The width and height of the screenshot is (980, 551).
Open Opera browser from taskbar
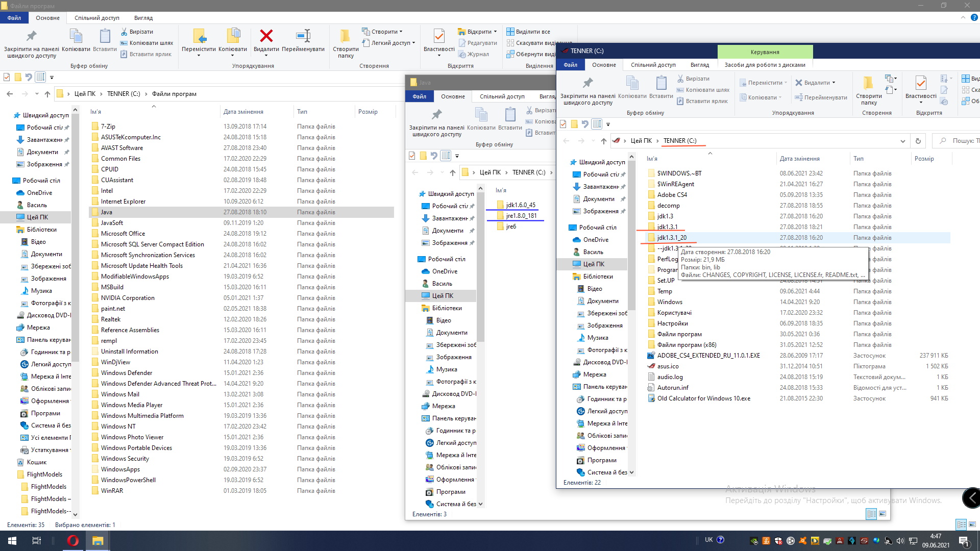[x=73, y=540]
